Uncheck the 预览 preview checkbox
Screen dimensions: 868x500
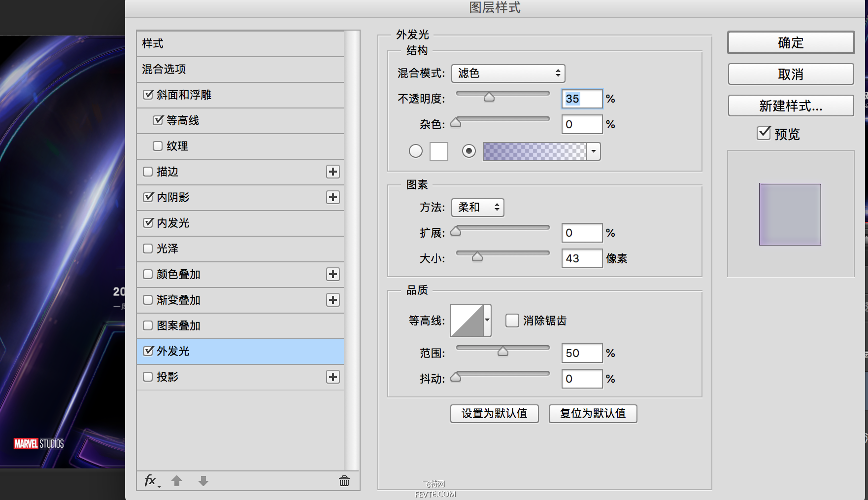pos(764,133)
